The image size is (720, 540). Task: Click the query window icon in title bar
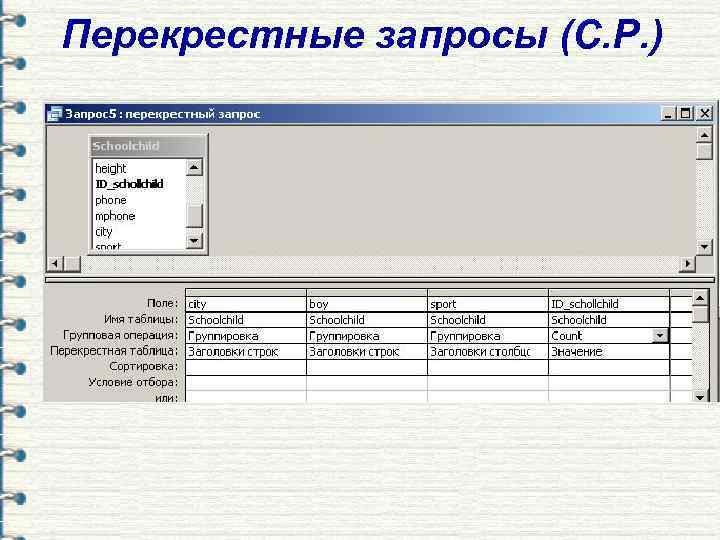(55, 114)
